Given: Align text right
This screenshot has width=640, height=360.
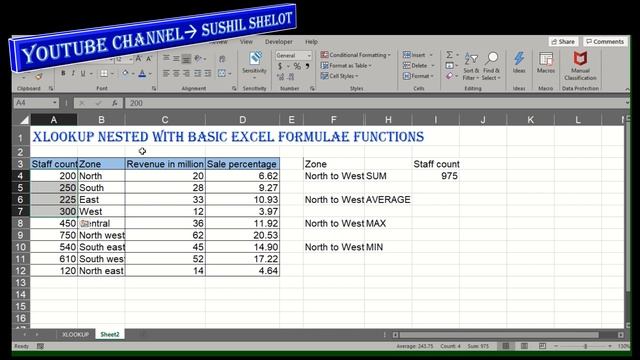Looking at the screenshot, I should (x=186, y=73).
